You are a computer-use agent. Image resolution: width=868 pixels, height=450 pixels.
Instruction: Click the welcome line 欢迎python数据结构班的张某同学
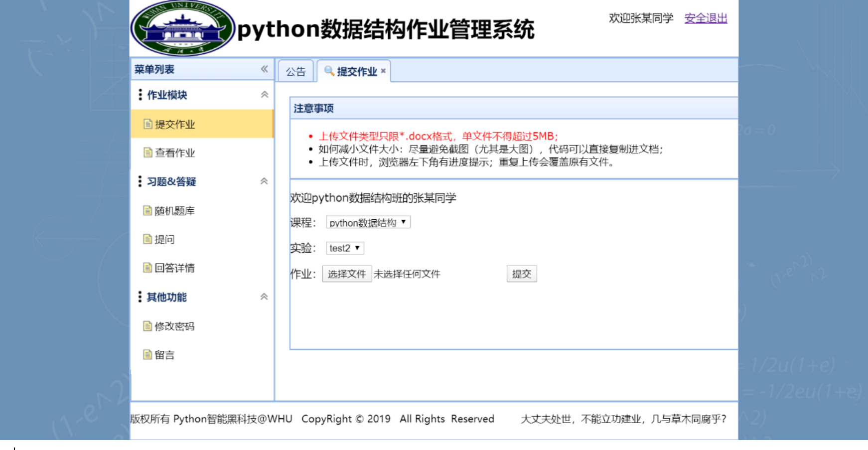[373, 198]
